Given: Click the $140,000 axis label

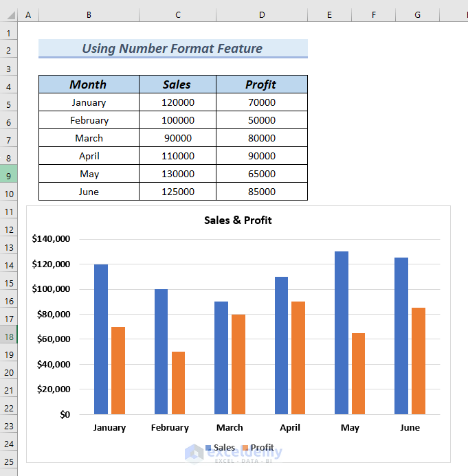Looking at the screenshot, I should coord(51,239).
